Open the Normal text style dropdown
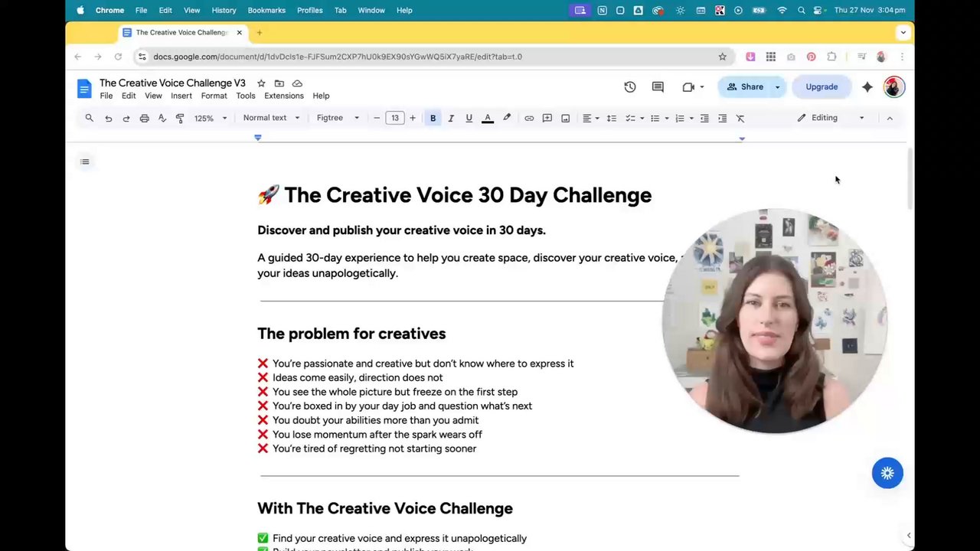This screenshot has height=551, width=980. point(272,118)
